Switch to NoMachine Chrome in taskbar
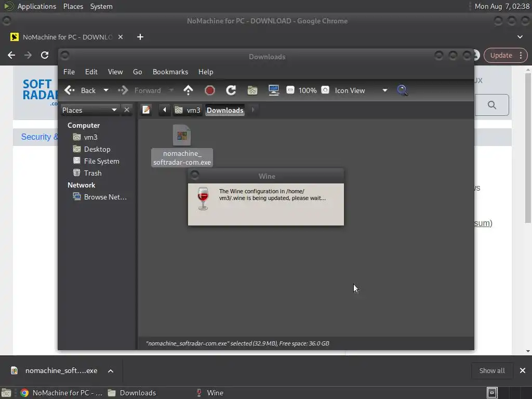 coord(62,393)
